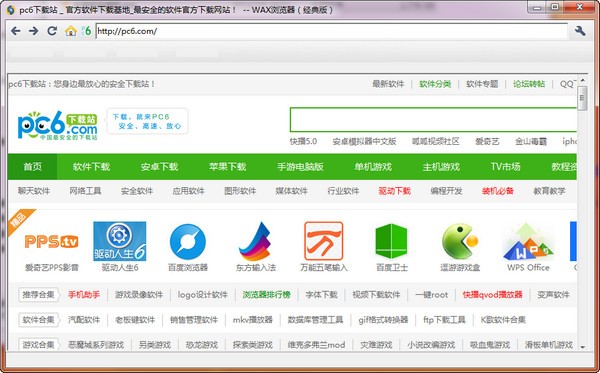The image size is (600, 373).
Task: Open 最新软件 top link
Action: (388, 84)
